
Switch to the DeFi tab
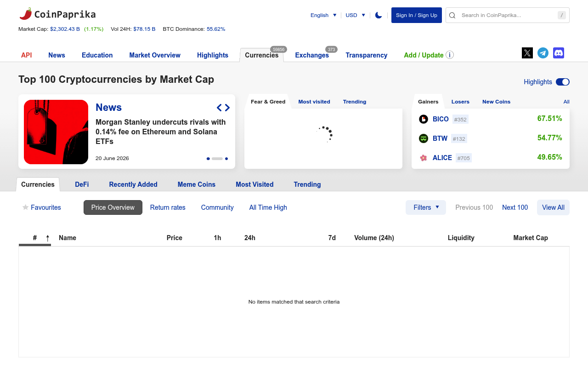[82, 184]
